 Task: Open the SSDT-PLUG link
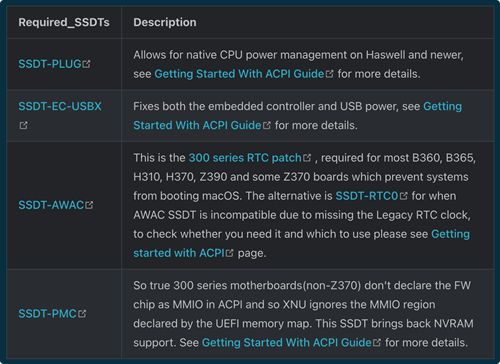pos(50,64)
